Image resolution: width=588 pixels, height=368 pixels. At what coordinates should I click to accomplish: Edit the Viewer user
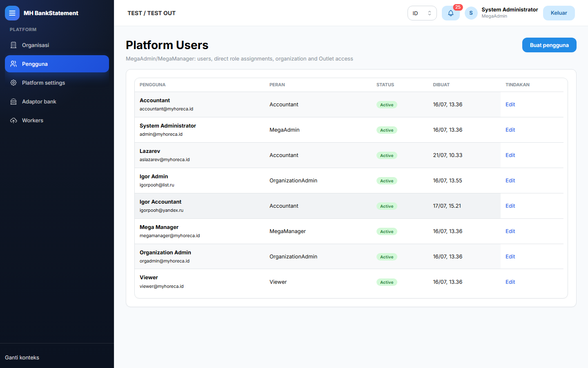point(510,282)
